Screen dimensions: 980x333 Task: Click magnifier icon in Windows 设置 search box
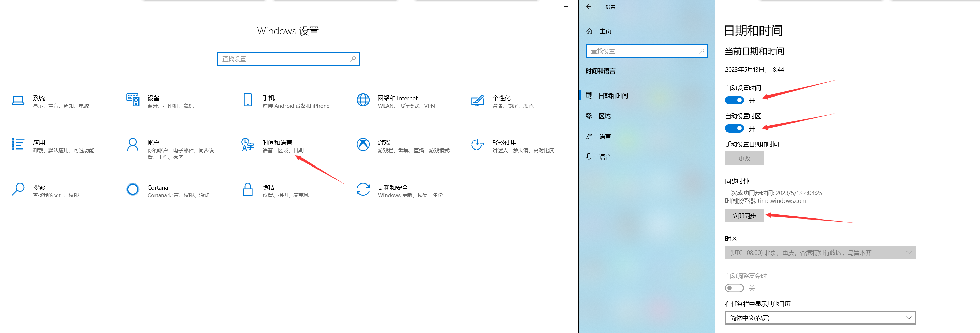353,59
